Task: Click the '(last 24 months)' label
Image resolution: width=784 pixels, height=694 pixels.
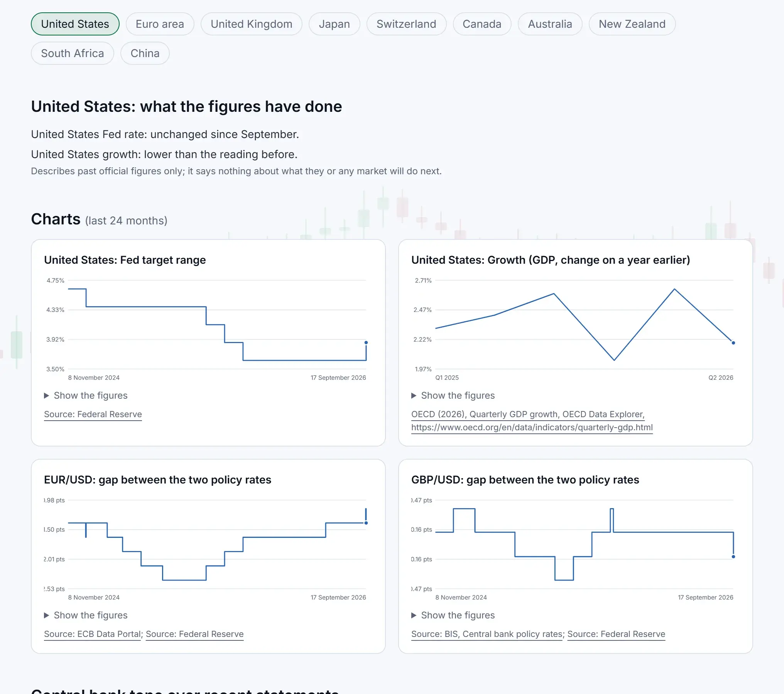Action: click(126, 221)
